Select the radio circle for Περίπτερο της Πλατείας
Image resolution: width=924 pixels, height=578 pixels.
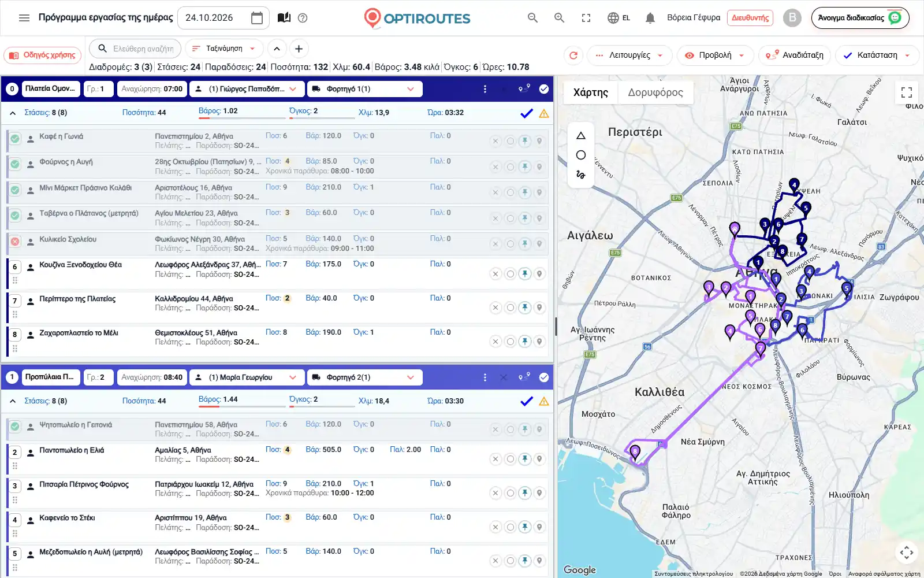point(510,307)
